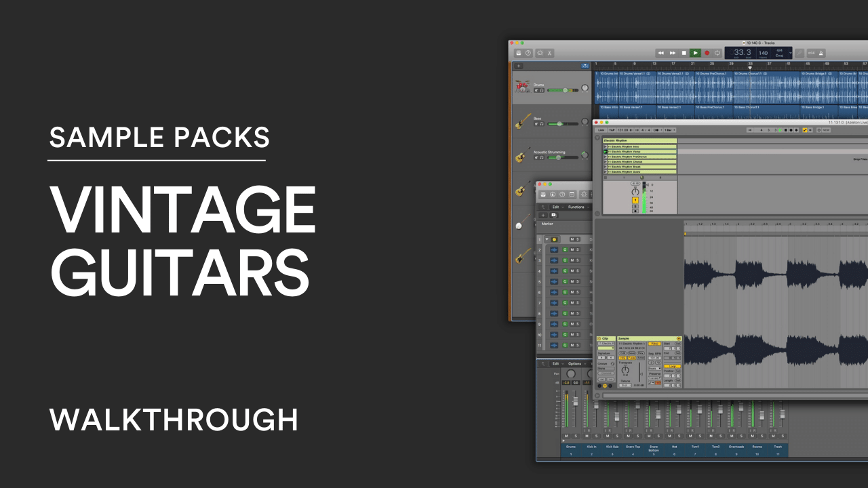
Task: Select the Drums track drum kit icon
Action: 522,87
